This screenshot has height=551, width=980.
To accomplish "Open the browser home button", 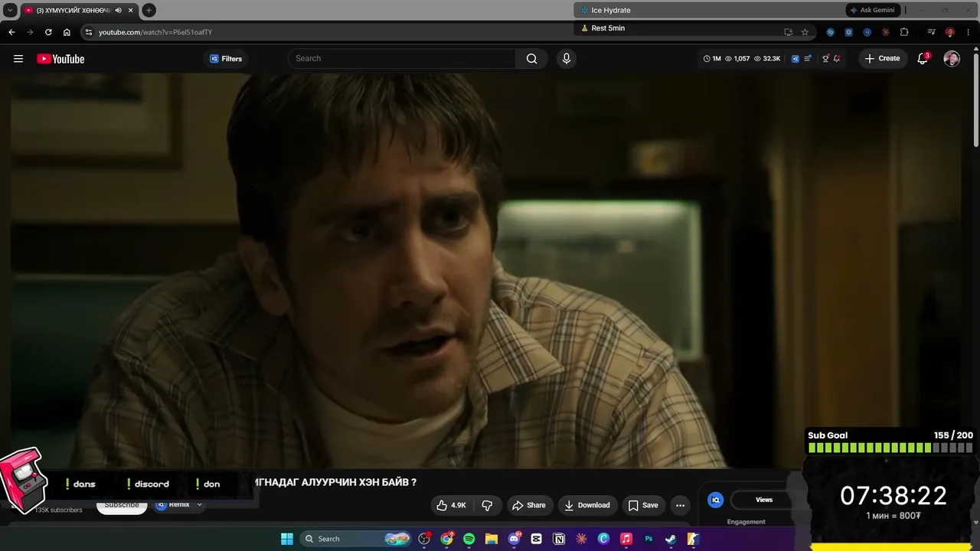I will pos(67,32).
